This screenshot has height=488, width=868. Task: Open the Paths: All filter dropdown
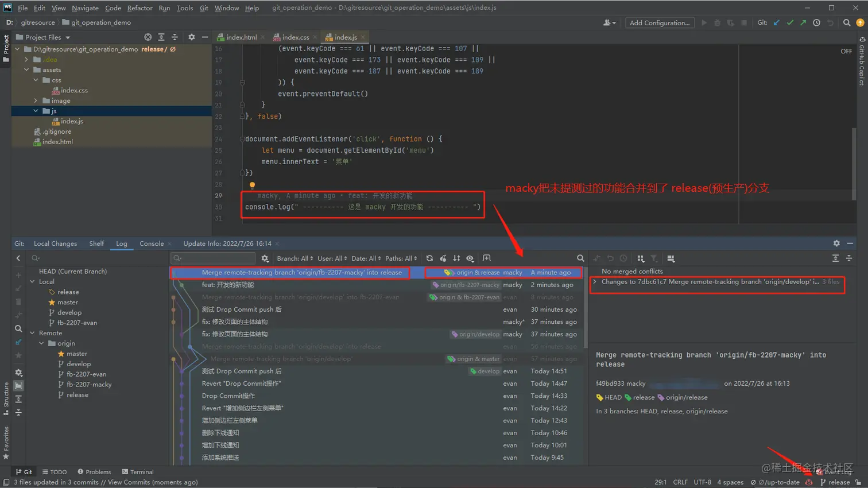click(x=401, y=258)
